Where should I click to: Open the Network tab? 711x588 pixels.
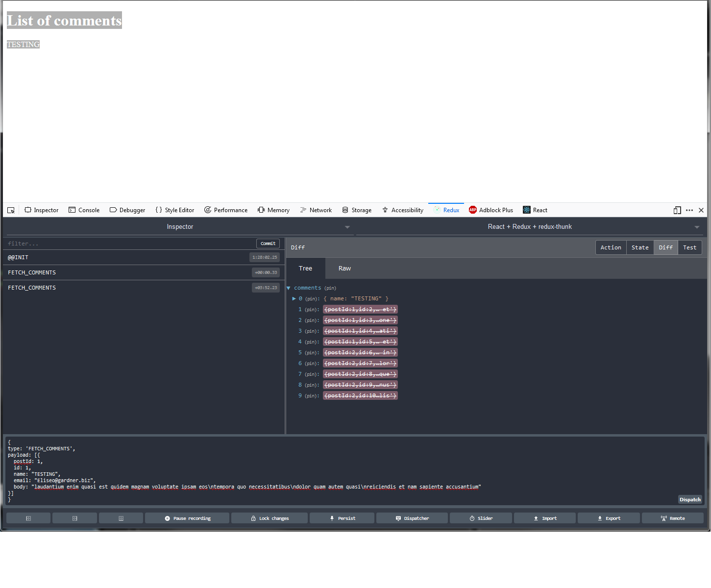tap(316, 210)
